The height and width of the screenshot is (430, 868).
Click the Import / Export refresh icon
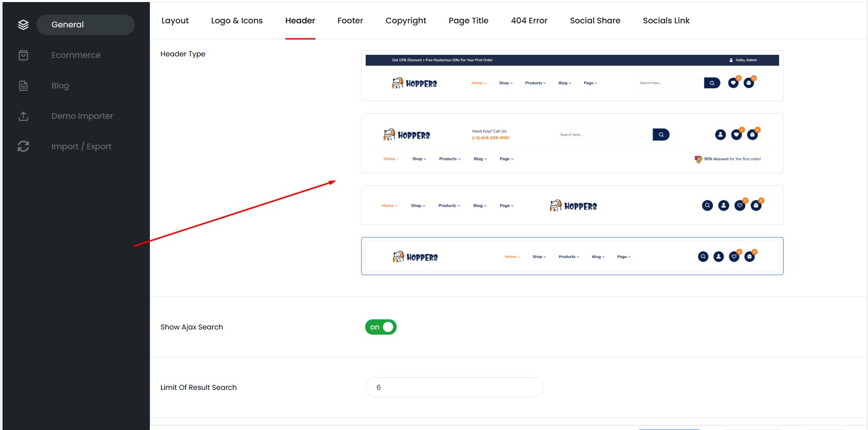point(23,147)
